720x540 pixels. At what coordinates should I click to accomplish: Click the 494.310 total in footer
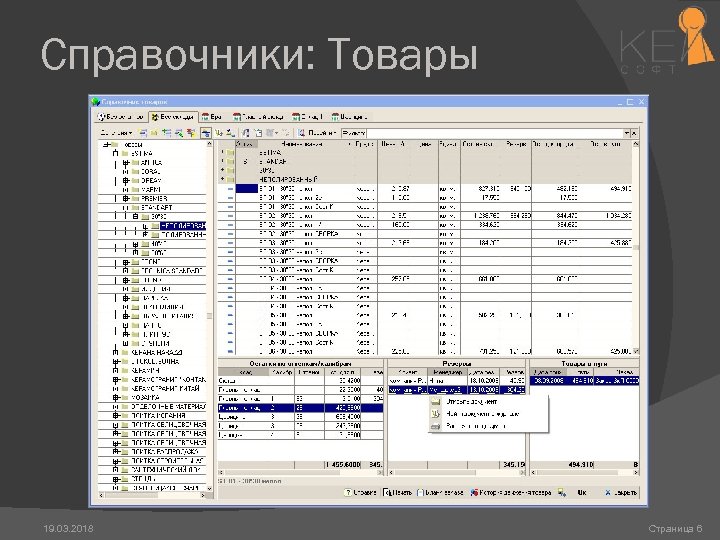pos(580,465)
